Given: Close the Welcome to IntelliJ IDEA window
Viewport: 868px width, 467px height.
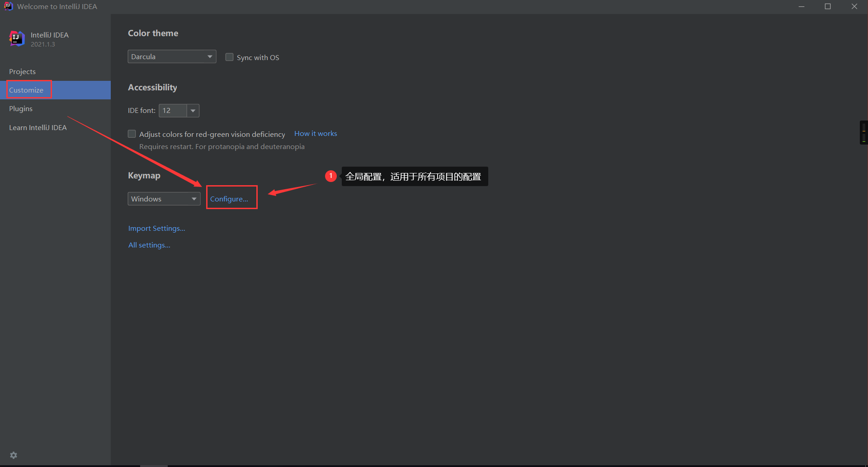Looking at the screenshot, I should (x=854, y=6).
